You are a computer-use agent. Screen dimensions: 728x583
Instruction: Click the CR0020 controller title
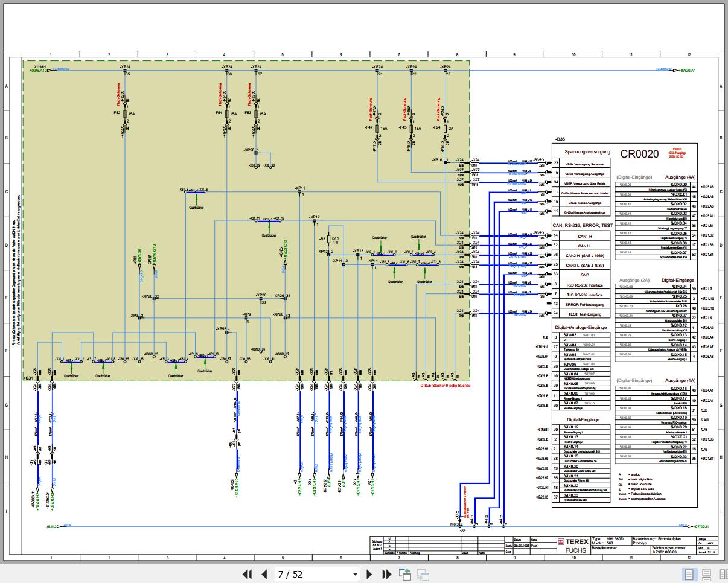[x=639, y=155]
